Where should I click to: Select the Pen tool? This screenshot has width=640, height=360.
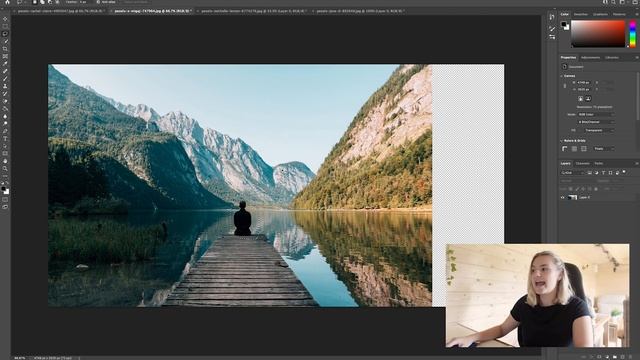tap(5, 131)
